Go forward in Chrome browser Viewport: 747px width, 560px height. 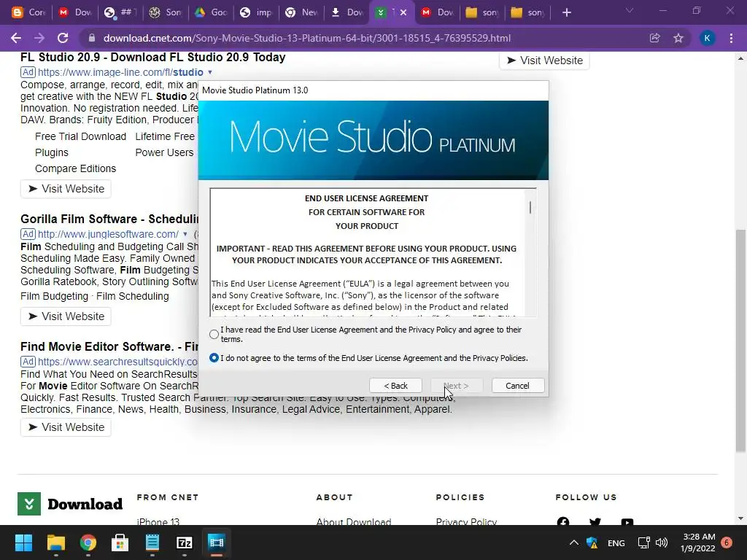pyautogui.click(x=39, y=38)
